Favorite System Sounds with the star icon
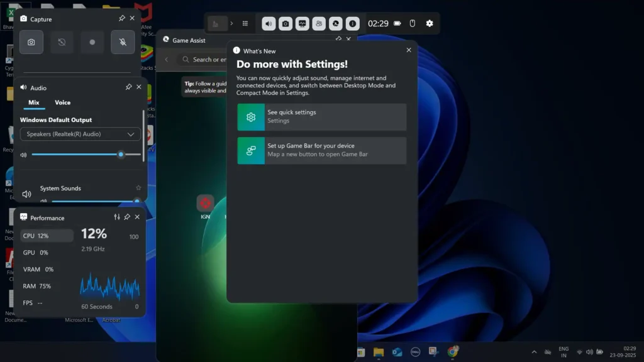The width and height of the screenshot is (644, 362). coord(138,188)
